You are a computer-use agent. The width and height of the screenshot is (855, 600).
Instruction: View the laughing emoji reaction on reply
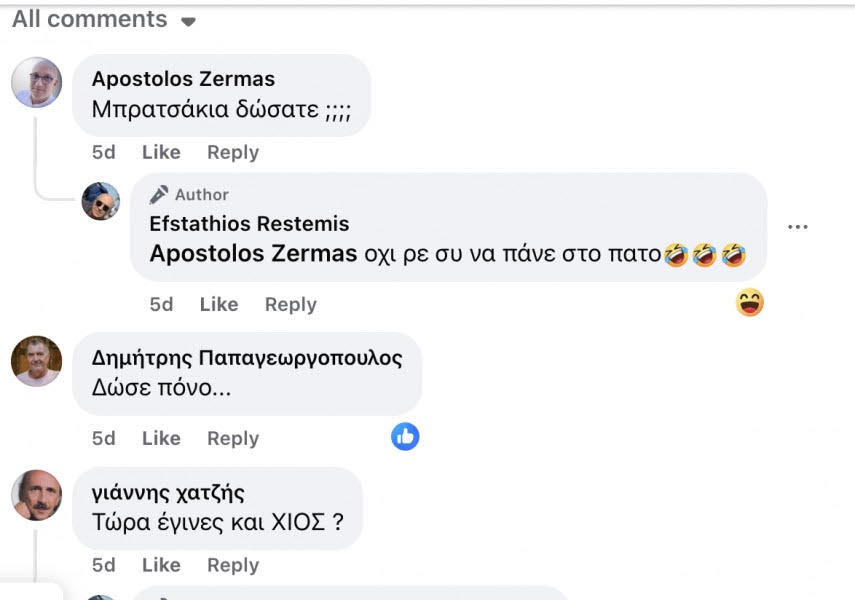[x=749, y=302]
